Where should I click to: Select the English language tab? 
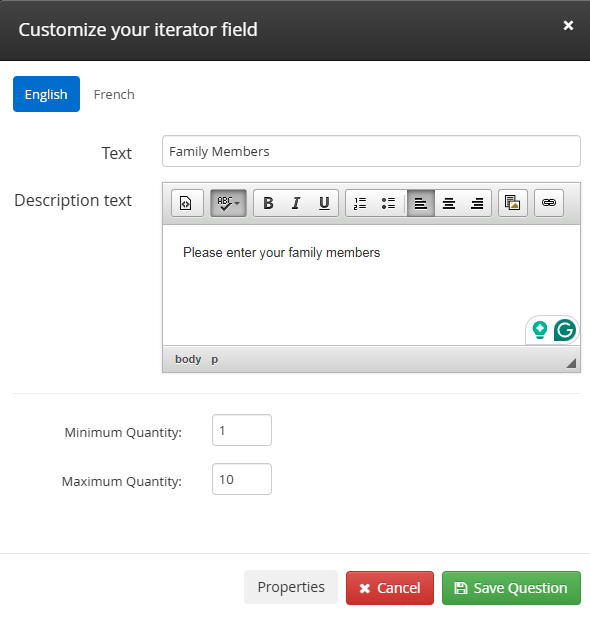coord(47,94)
